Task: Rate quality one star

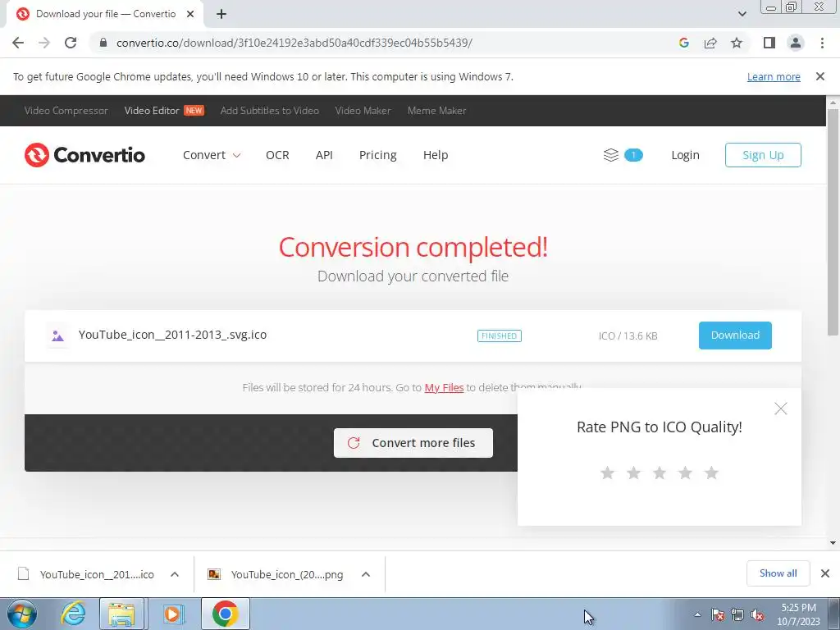Action: tap(608, 472)
